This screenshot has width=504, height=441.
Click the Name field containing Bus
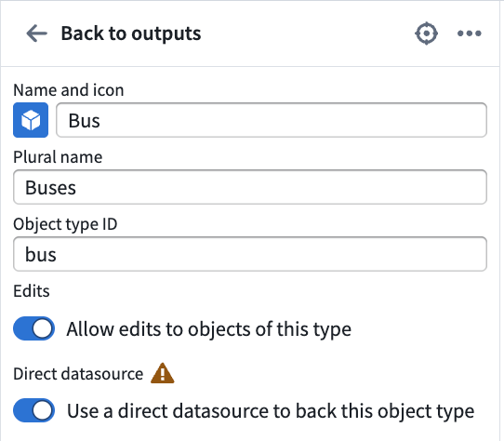coord(272,120)
